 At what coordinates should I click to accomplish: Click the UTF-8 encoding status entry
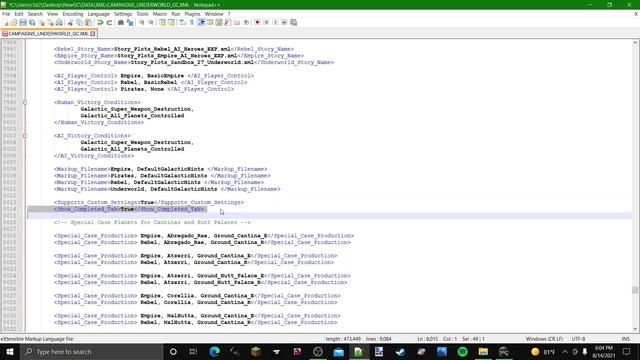point(578,339)
